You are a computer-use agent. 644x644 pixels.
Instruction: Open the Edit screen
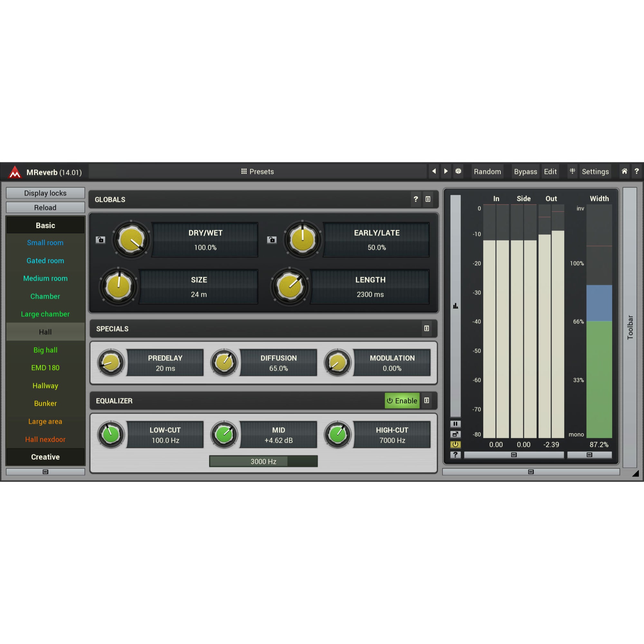tap(550, 171)
